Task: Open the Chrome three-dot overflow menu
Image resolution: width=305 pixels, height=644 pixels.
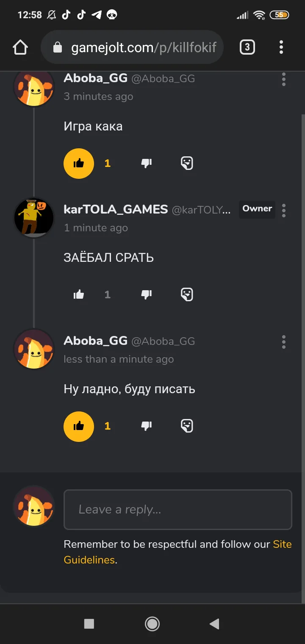Action: 281,47
